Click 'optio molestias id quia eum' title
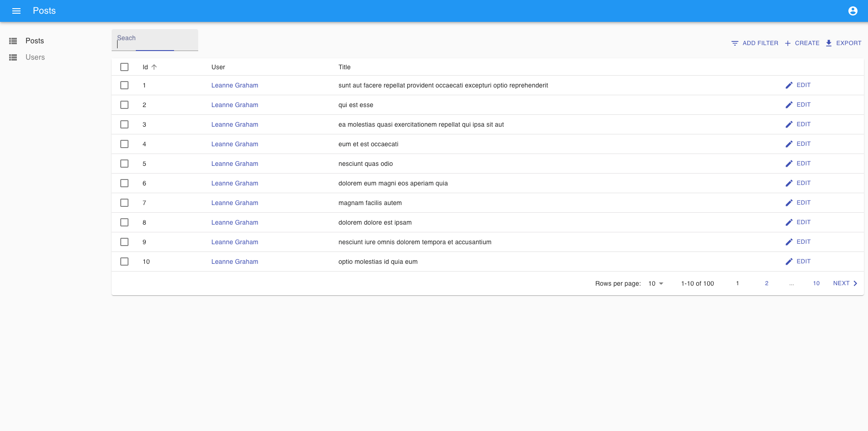The height and width of the screenshot is (431, 868). (378, 262)
